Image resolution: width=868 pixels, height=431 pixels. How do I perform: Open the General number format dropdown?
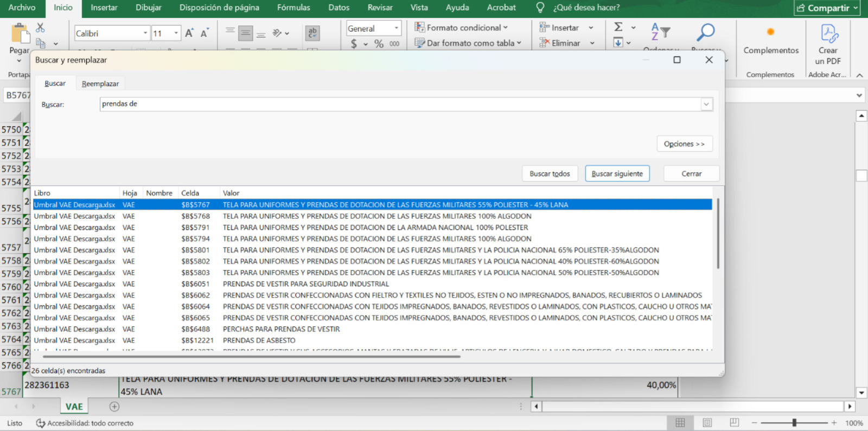click(x=397, y=28)
